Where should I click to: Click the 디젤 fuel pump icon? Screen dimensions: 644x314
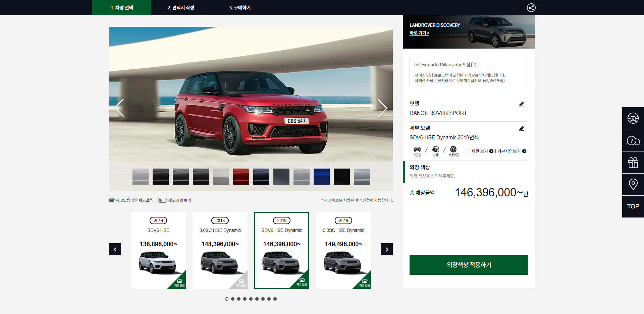tap(435, 151)
